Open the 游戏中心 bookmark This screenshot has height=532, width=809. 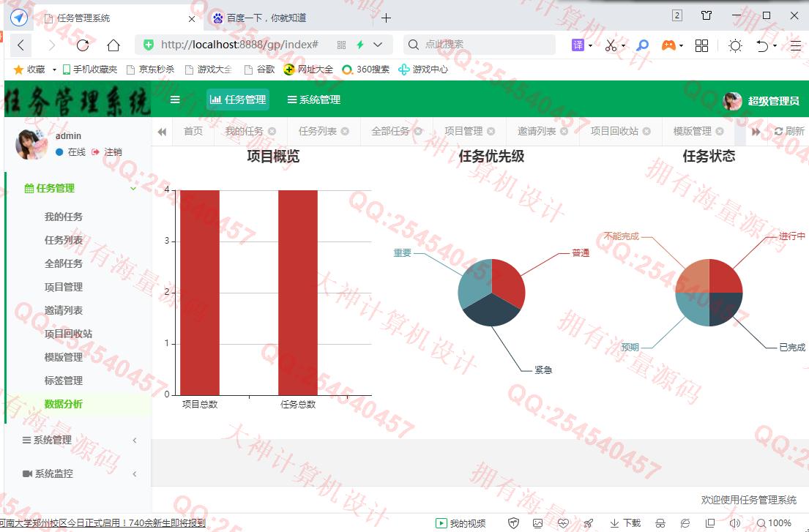click(x=423, y=70)
